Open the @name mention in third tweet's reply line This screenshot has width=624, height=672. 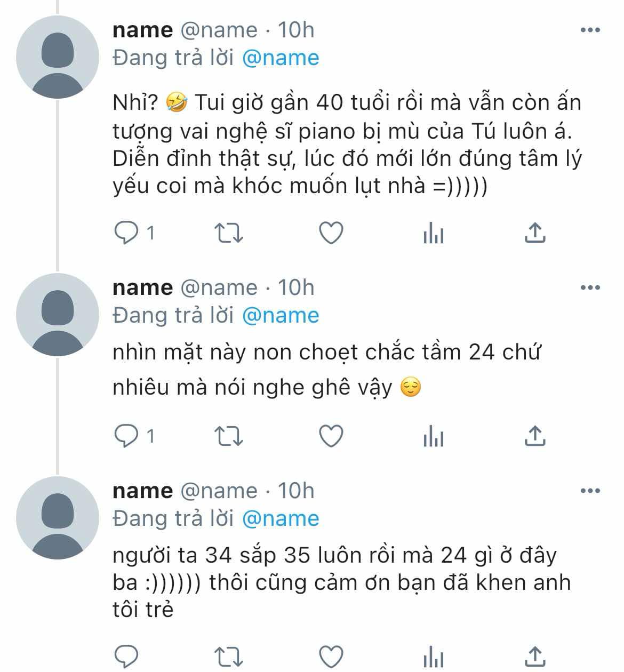[x=281, y=518]
